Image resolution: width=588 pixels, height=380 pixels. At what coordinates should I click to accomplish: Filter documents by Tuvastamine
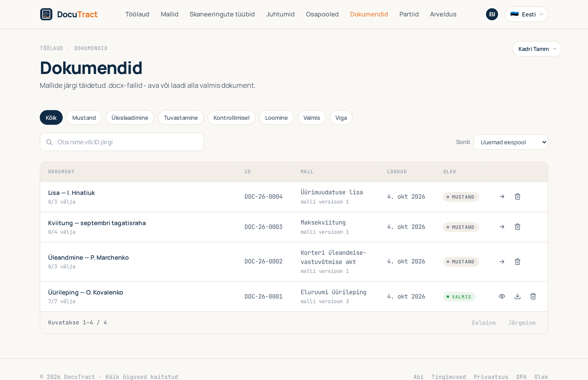181,117
